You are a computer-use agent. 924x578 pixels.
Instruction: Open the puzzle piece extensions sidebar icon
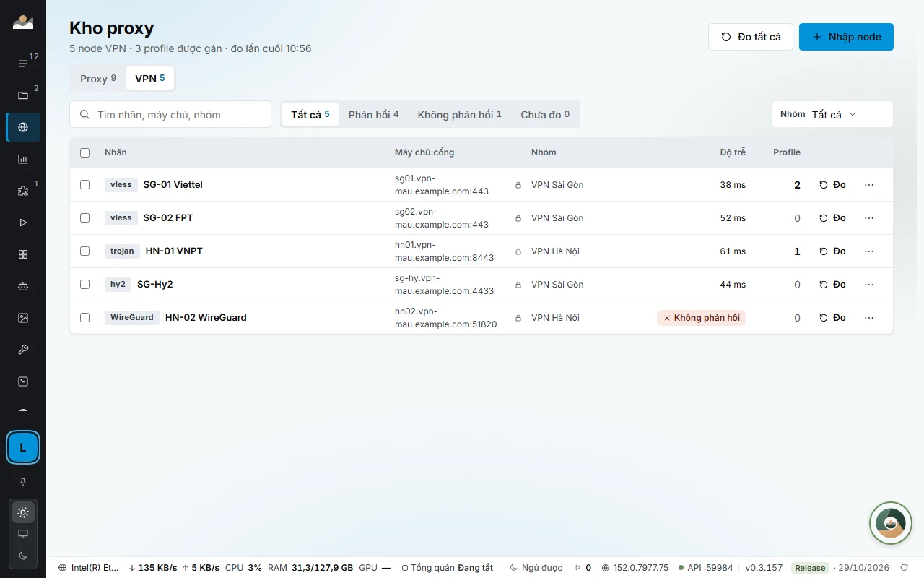point(23,191)
